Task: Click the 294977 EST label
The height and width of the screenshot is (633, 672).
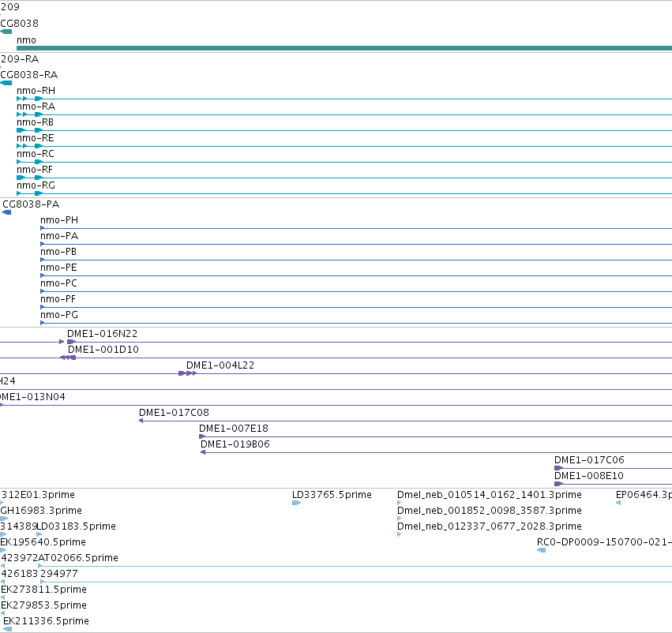Action: click(59, 574)
